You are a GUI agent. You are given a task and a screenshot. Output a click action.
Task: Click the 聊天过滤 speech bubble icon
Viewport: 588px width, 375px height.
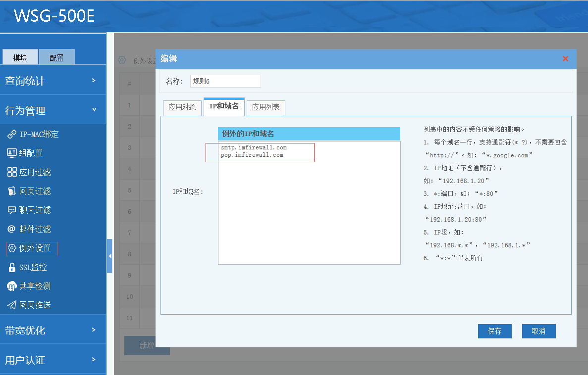[12, 210]
